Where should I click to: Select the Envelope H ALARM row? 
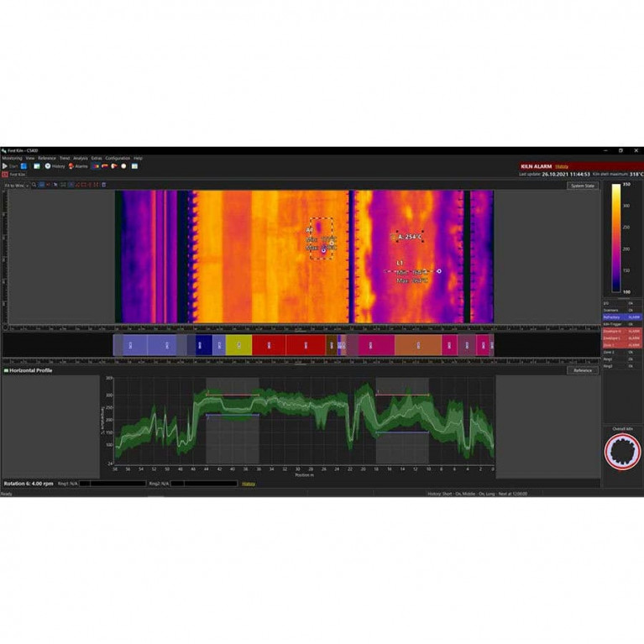tap(622, 331)
